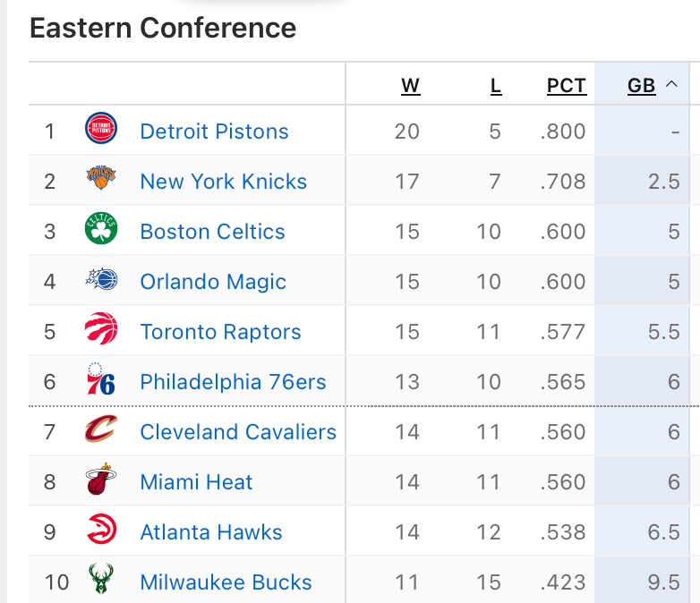Viewport: 700px width, 603px height.
Task: Open the Philadelphia 76ers team link
Action: click(x=233, y=382)
